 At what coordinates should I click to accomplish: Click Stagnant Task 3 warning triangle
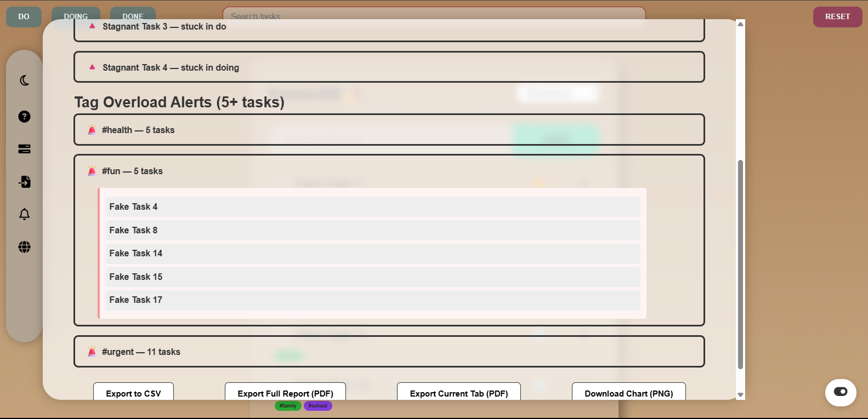point(92,26)
